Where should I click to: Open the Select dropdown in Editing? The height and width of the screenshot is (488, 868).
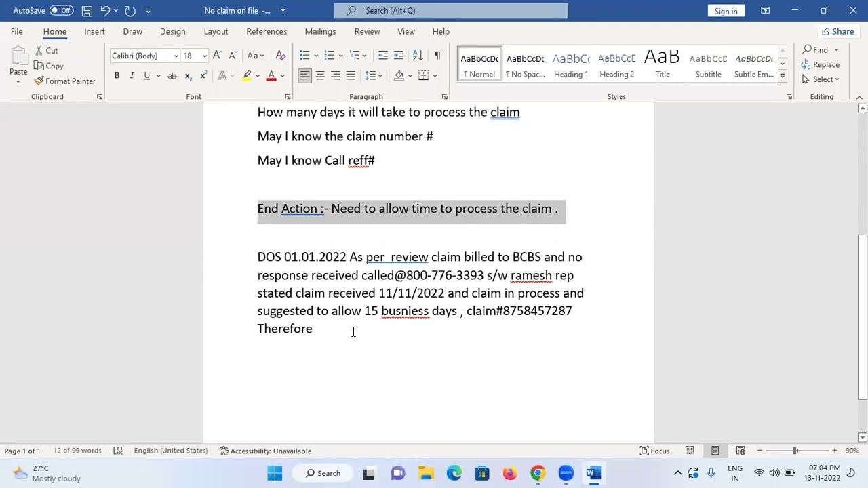[821, 79]
